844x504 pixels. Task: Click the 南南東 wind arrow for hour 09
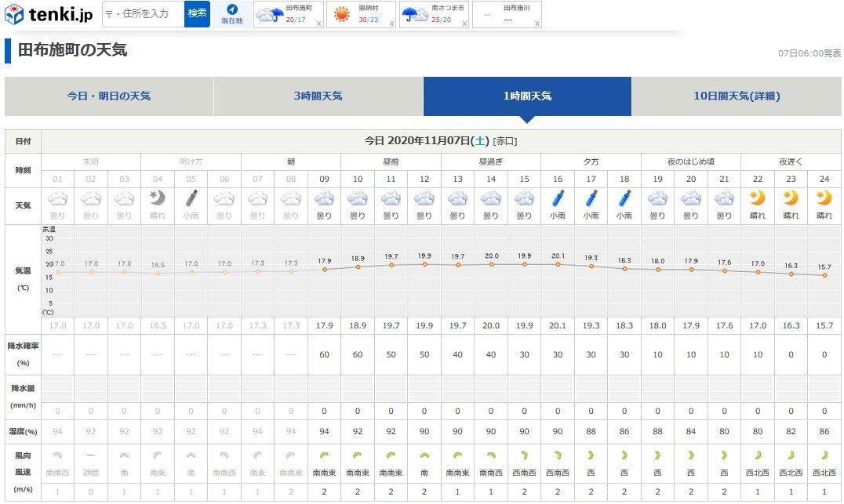coord(324,455)
